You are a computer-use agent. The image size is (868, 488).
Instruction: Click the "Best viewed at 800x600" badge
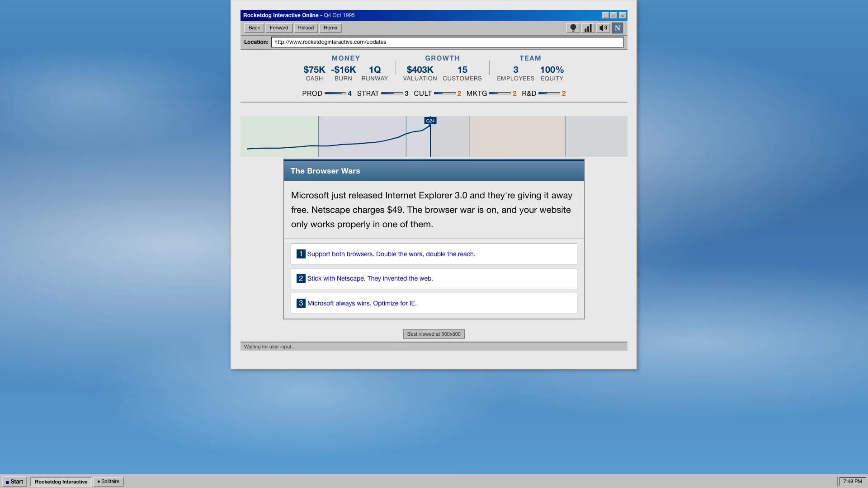click(x=434, y=334)
